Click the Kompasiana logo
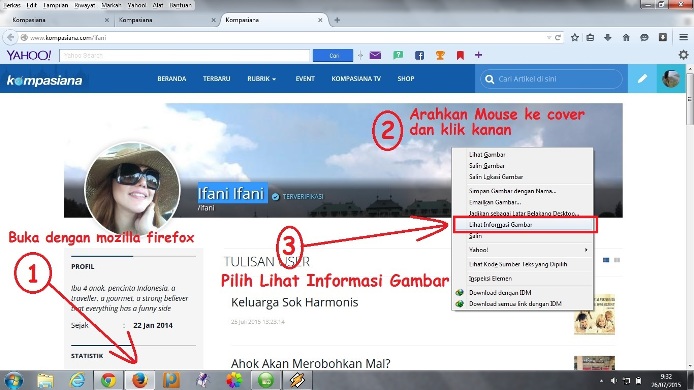 (44, 80)
